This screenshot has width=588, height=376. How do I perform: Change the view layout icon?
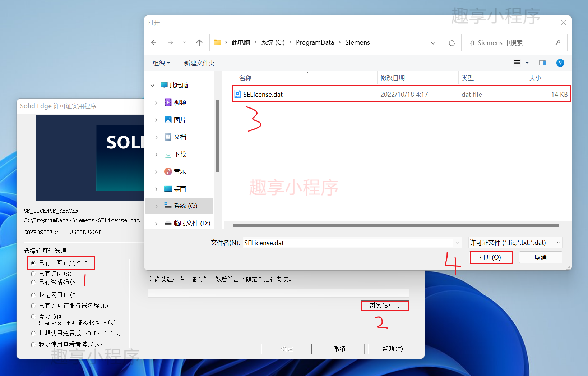click(517, 63)
